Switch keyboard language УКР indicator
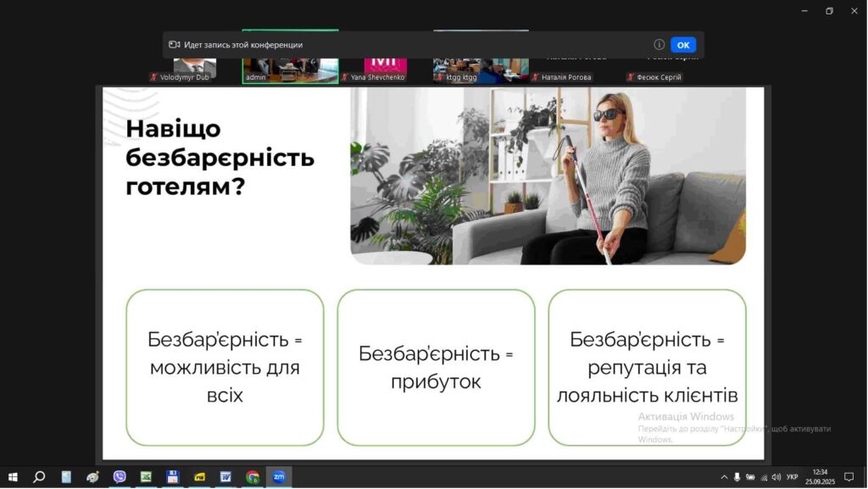This screenshot has width=868, height=489. point(793,477)
